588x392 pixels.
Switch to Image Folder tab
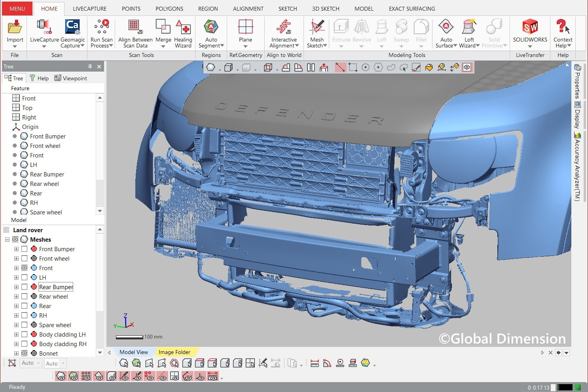[x=174, y=352]
